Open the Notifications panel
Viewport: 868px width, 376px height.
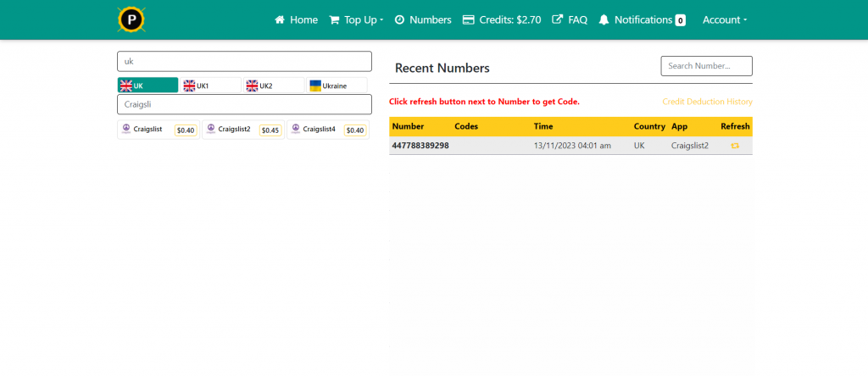pos(643,20)
